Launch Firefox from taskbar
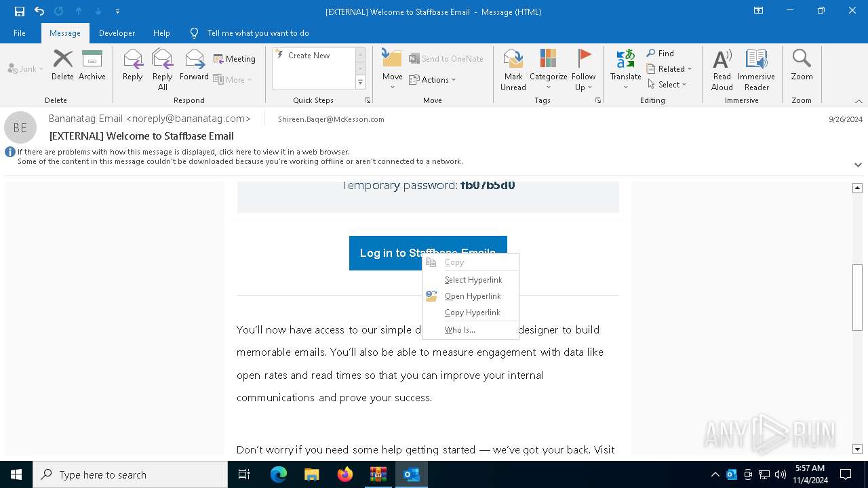 point(345,474)
